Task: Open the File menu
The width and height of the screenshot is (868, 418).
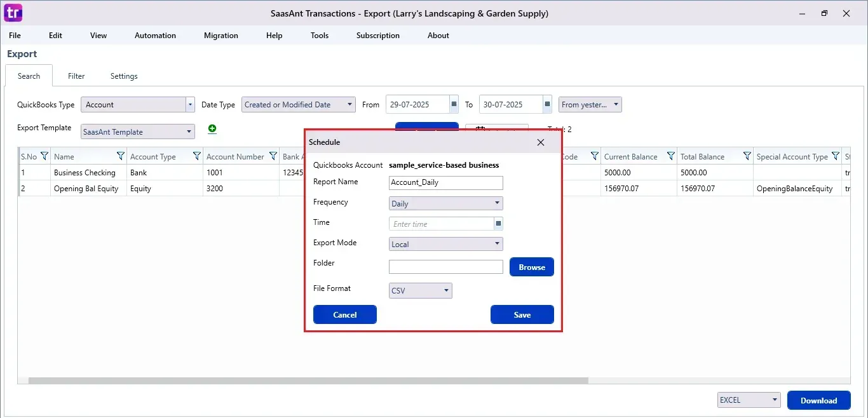Action: click(15, 36)
